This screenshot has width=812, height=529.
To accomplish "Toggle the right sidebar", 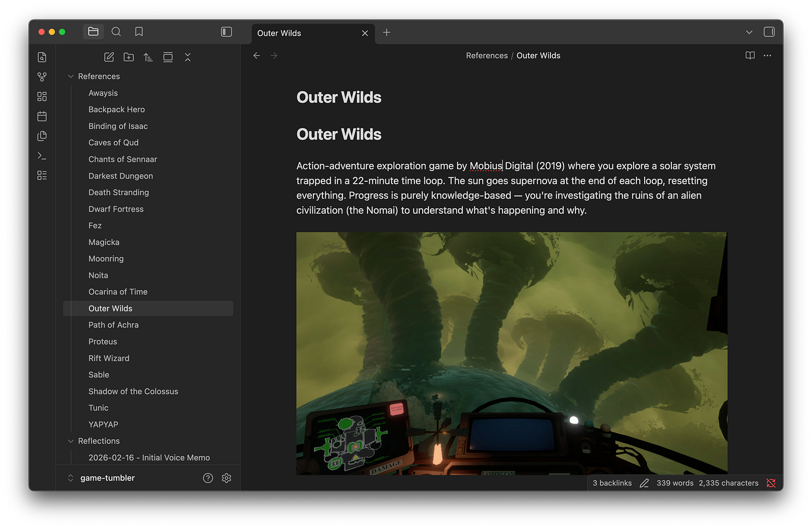I will (769, 32).
